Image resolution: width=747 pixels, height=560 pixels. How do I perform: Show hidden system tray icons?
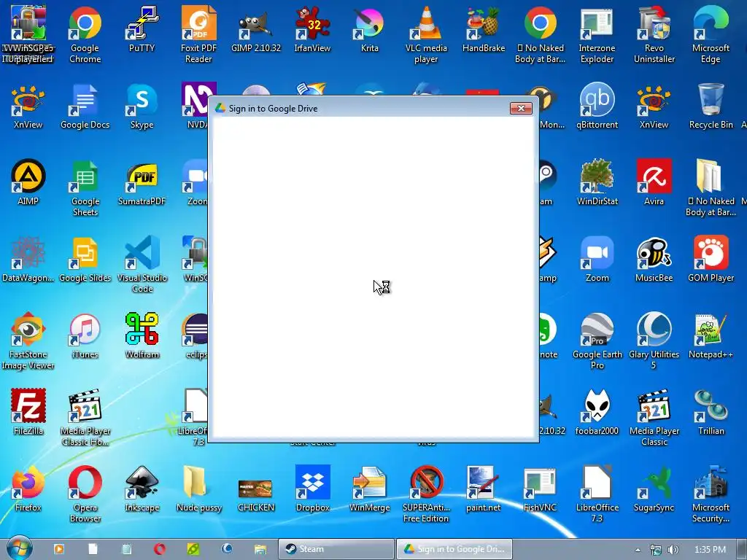click(638, 550)
